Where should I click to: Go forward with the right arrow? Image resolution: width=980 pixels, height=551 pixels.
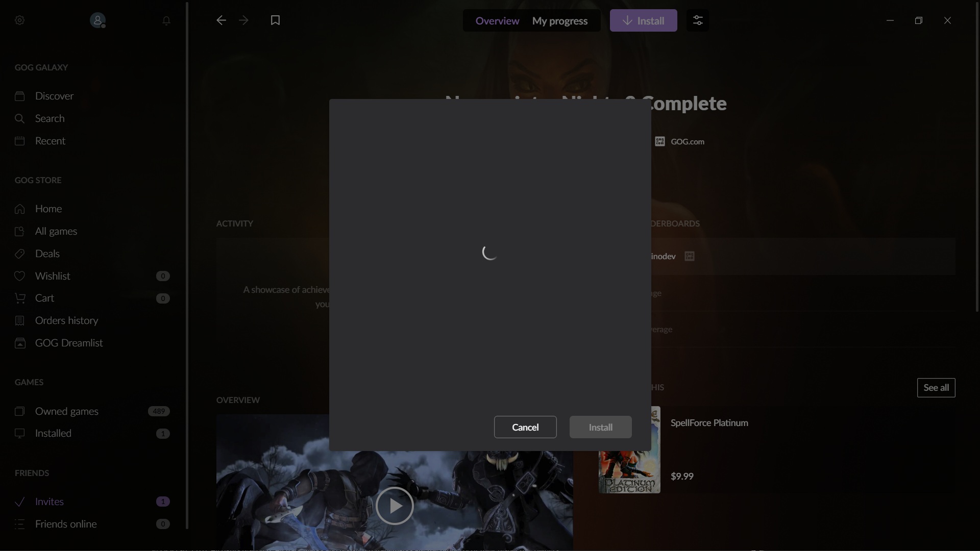click(x=243, y=20)
